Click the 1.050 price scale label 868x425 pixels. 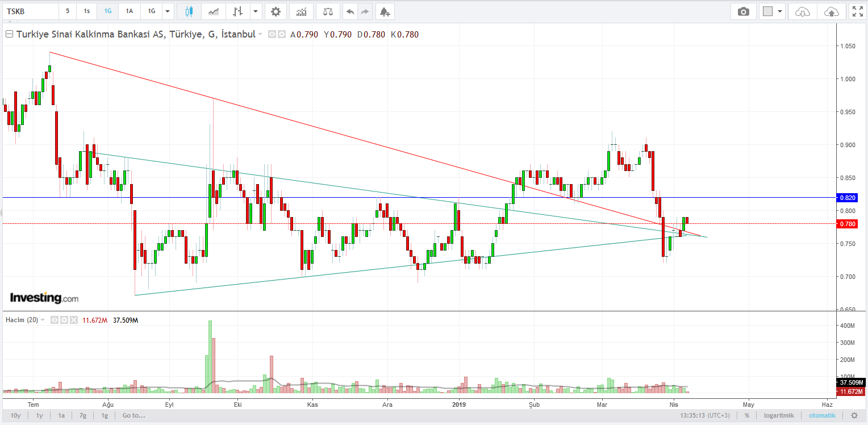pos(848,46)
